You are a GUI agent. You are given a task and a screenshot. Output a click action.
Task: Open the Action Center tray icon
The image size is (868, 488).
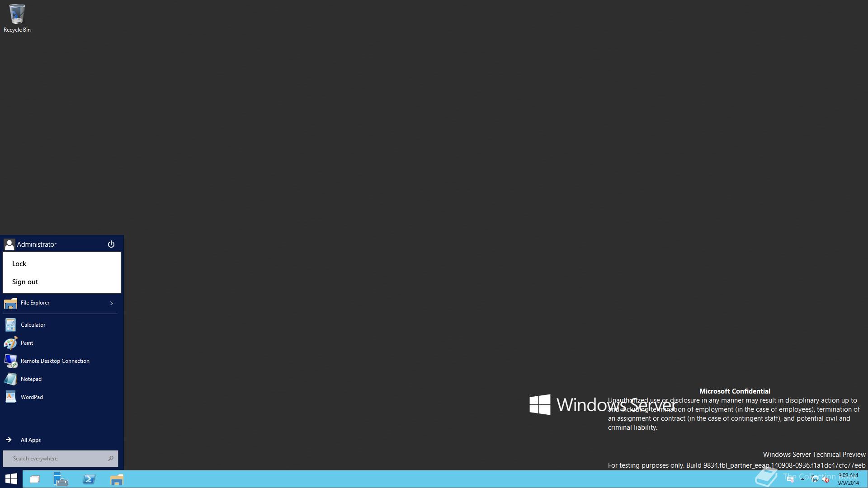[791, 479]
